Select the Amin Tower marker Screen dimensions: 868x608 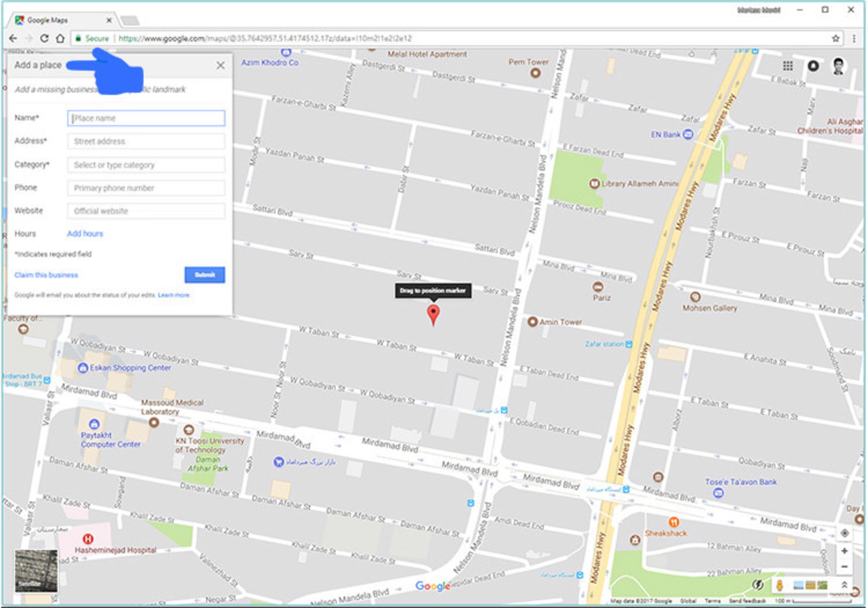[x=533, y=322]
